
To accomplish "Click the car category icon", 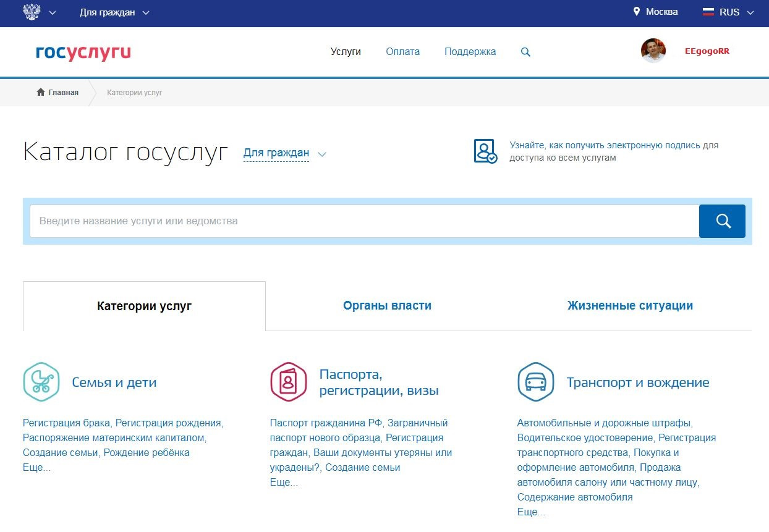I will point(536,382).
